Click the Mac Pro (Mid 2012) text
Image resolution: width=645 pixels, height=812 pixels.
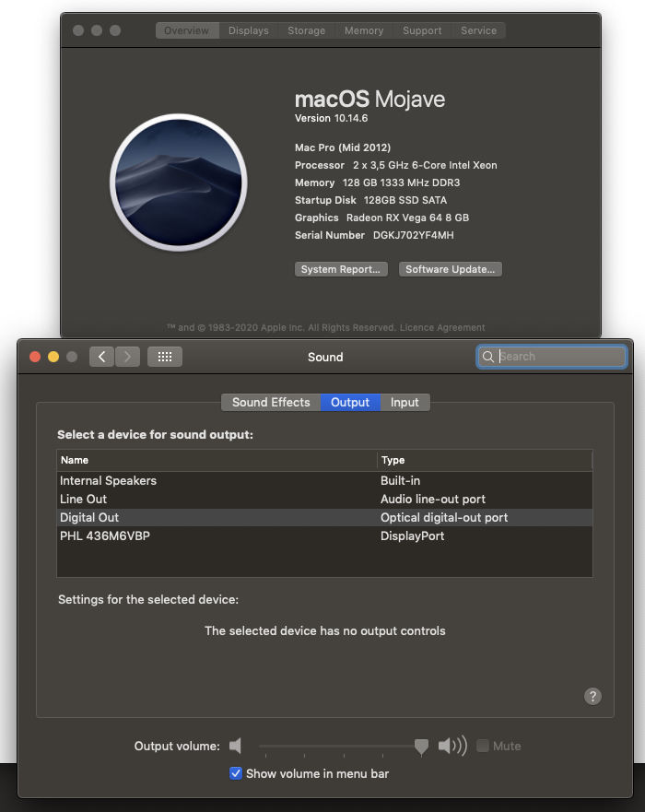coord(343,147)
